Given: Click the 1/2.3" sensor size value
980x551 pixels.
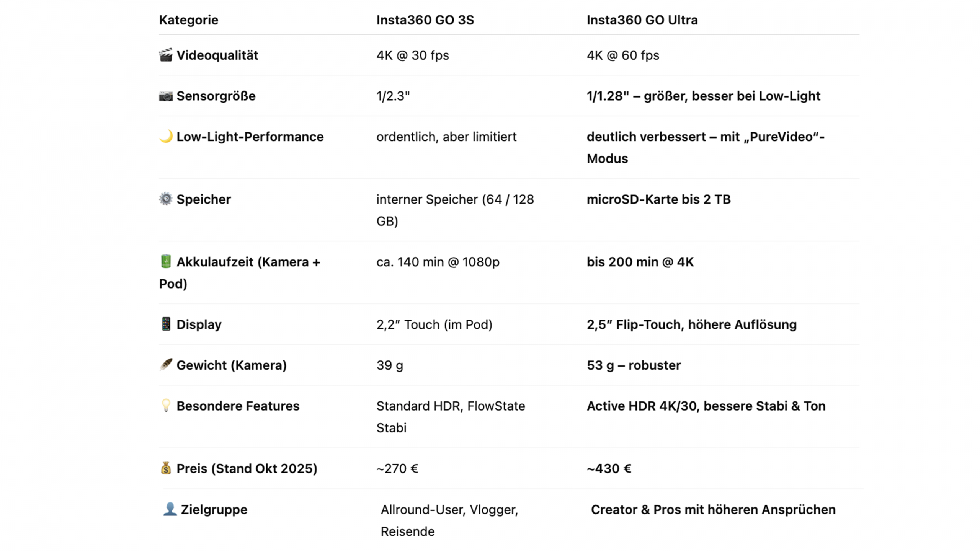Looking at the screenshot, I should 393,96.
